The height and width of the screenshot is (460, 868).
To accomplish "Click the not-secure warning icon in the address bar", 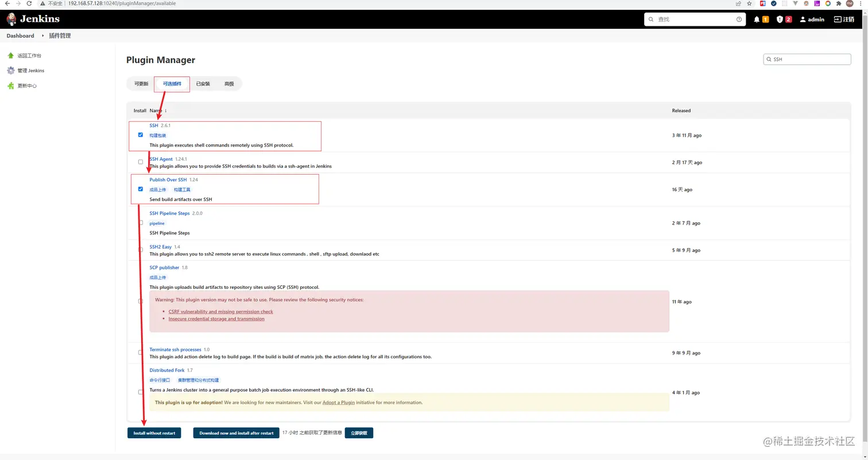I will pyautogui.click(x=42, y=3).
